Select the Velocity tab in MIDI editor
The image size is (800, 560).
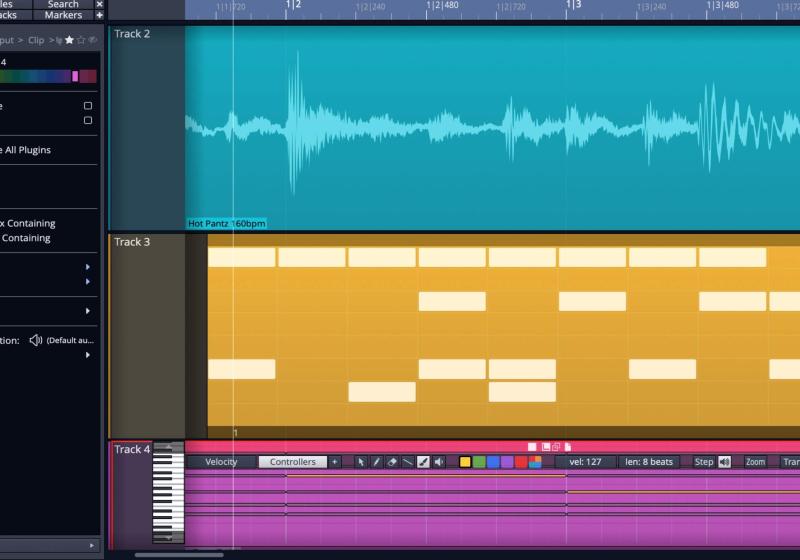(221, 462)
